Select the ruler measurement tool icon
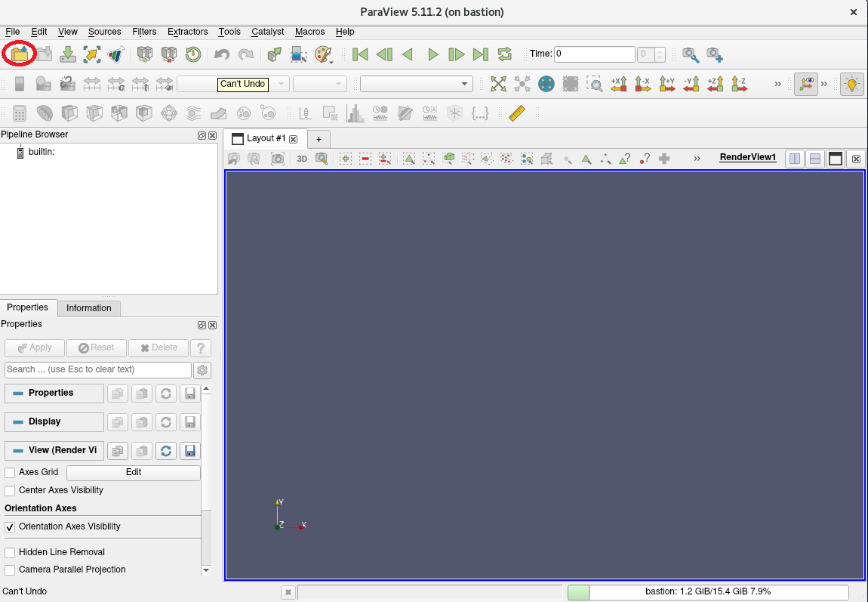This screenshot has width=868, height=602. coord(516,113)
